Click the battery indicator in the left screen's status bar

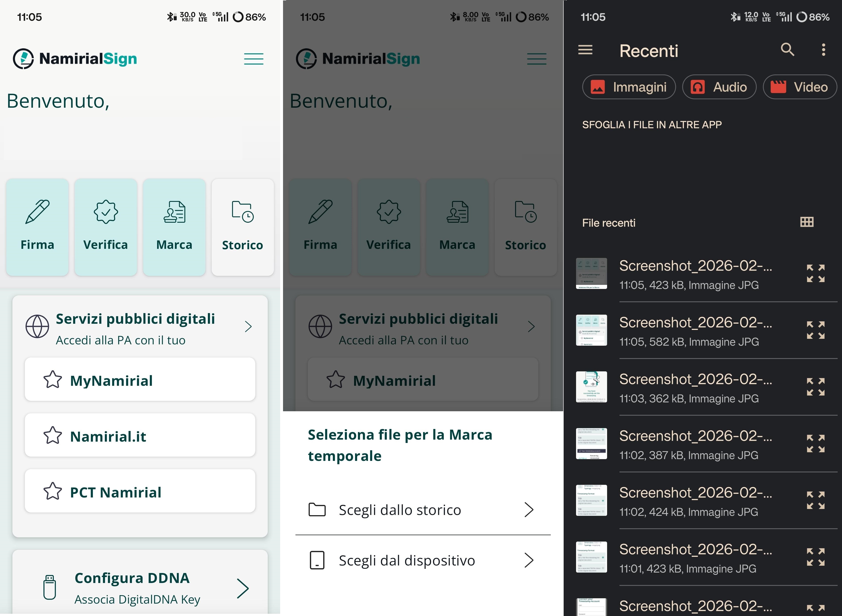[x=249, y=17]
